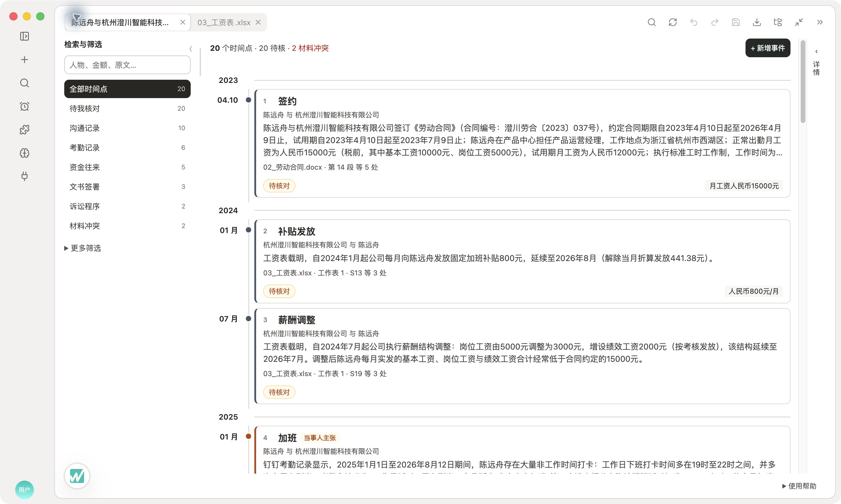This screenshot has width=841, height=504.
Task: Switch to the 03_工资表.xlsx tab
Action: [x=224, y=22]
